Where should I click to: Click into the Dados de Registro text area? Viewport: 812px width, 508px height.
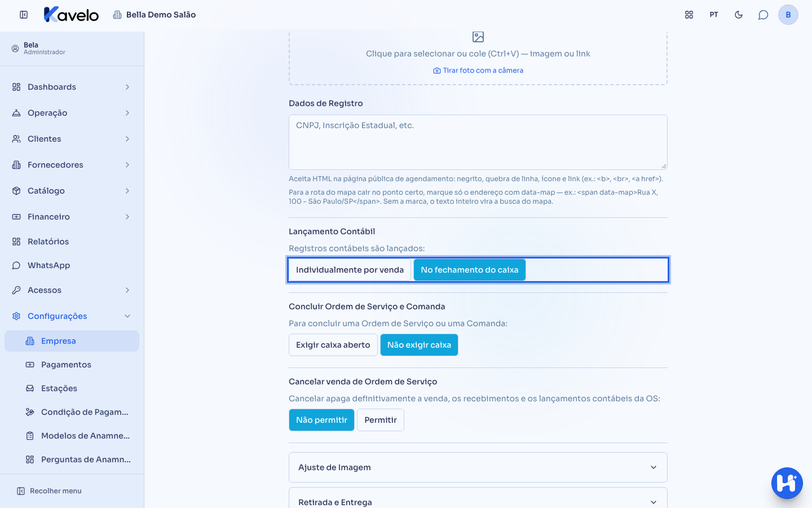pyautogui.click(x=478, y=142)
